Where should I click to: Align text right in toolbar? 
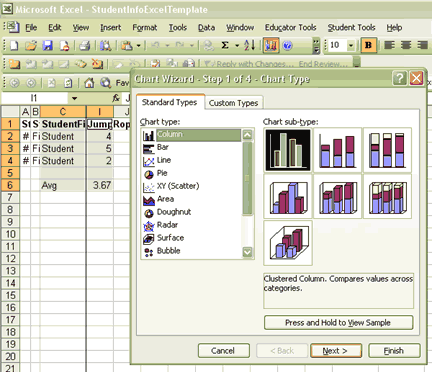pos(422,45)
